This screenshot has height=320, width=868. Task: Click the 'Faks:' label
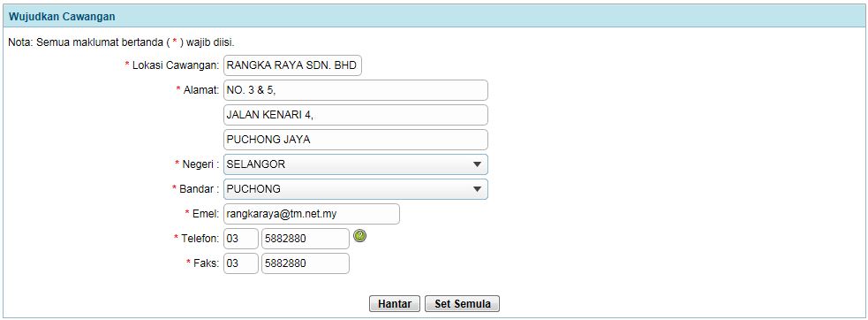tap(207, 263)
